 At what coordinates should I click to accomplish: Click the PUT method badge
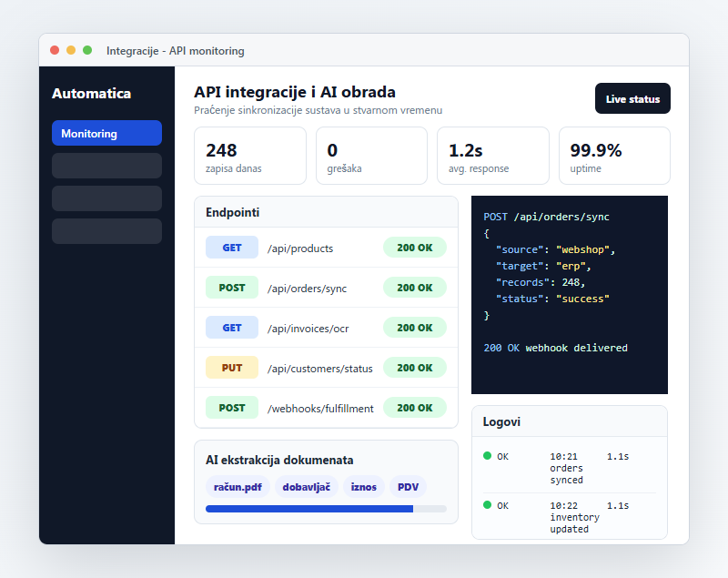232,368
